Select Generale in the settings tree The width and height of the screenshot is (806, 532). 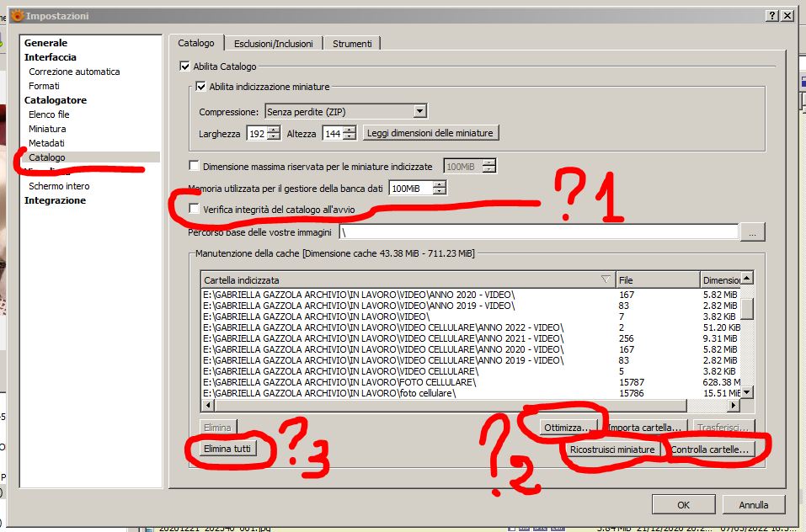[45, 43]
